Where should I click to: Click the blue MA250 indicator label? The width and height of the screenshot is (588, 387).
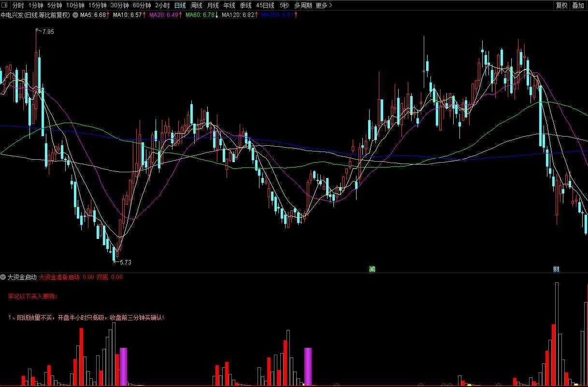279,15
